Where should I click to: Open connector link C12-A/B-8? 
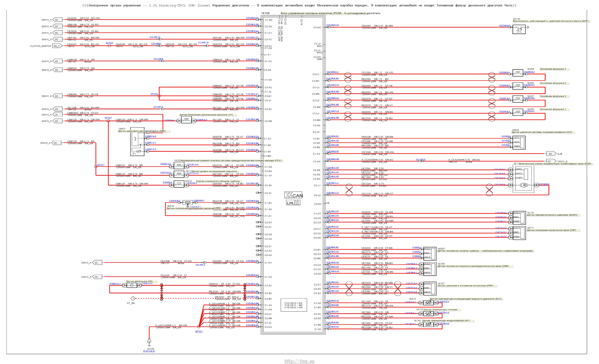pos(156,44)
